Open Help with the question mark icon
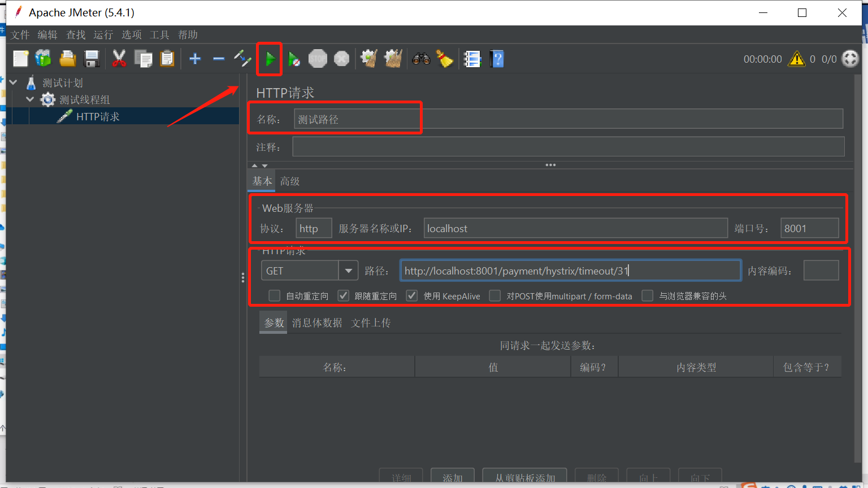The image size is (868, 488). click(497, 59)
